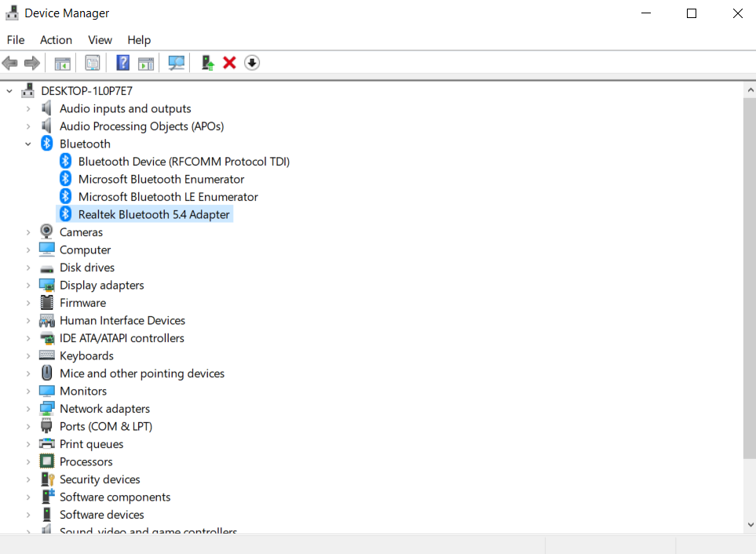Show/hide action pane toolbar icon
The image size is (756, 554).
(145, 63)
